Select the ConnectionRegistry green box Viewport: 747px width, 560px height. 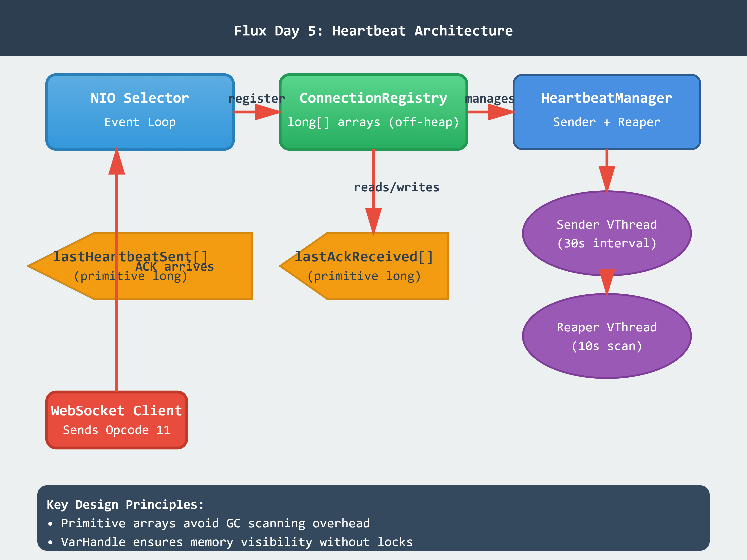pyautogui.click(x=373, y=112)
